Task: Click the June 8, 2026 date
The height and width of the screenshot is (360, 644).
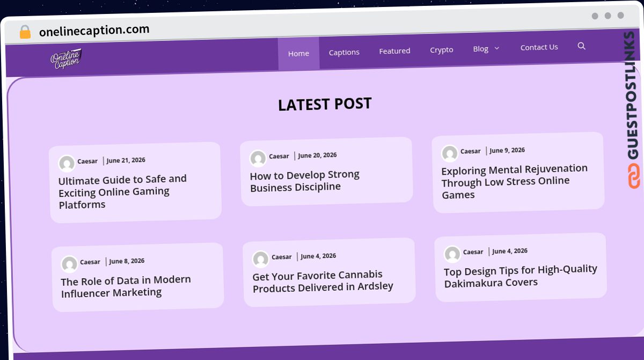Action: (127, 261)
